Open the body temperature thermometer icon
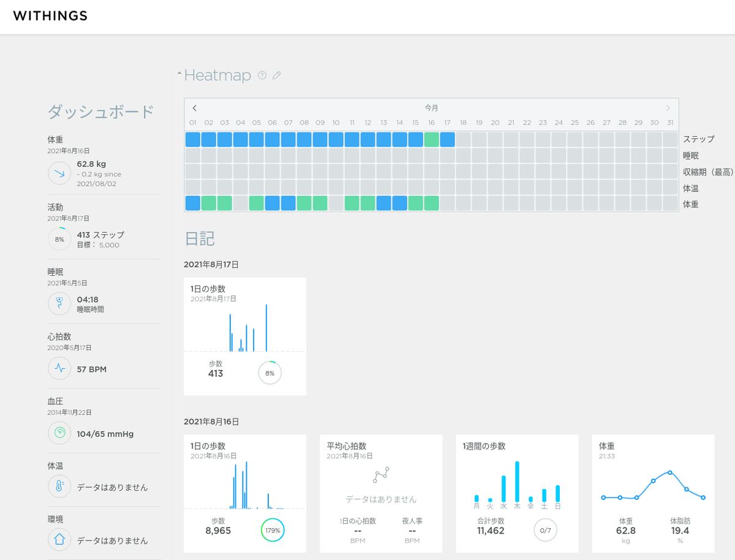The height and width of the screenshot is (560, 735). tap(59, 487)
